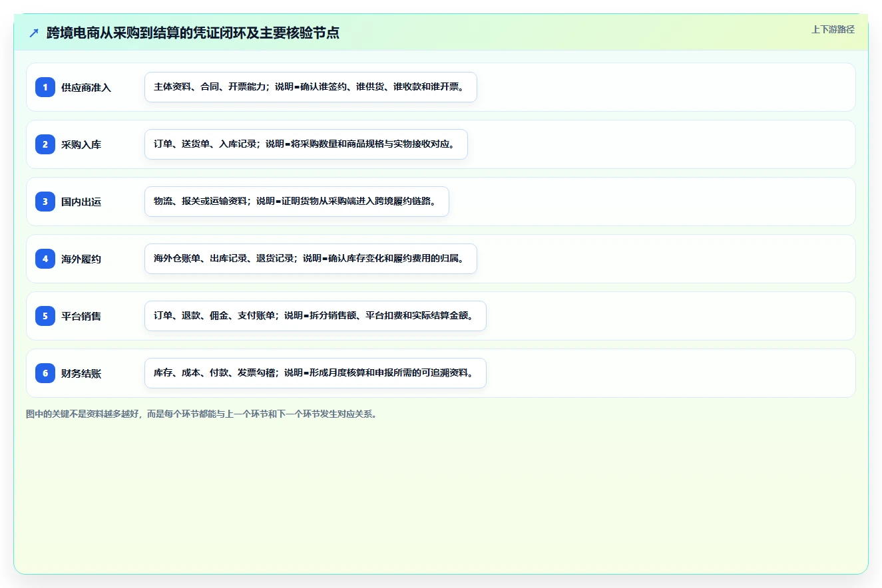Click the 财务结账 step label

tap(81, 374)
